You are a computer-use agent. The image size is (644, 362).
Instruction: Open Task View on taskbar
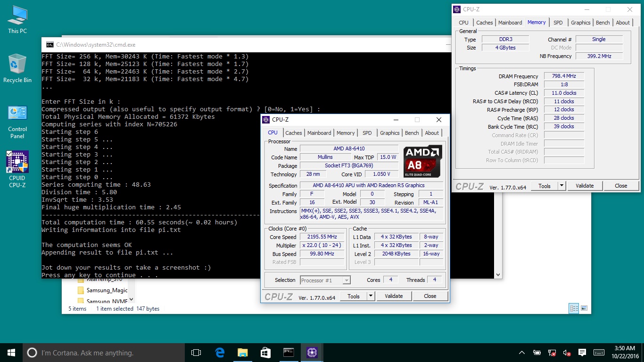196,353
